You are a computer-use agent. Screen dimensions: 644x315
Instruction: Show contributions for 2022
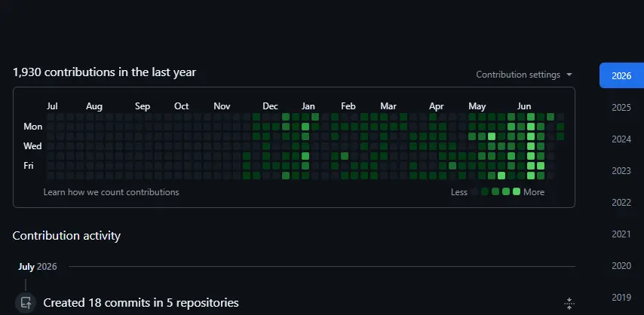pyautogui.click(x=621, y=203)
